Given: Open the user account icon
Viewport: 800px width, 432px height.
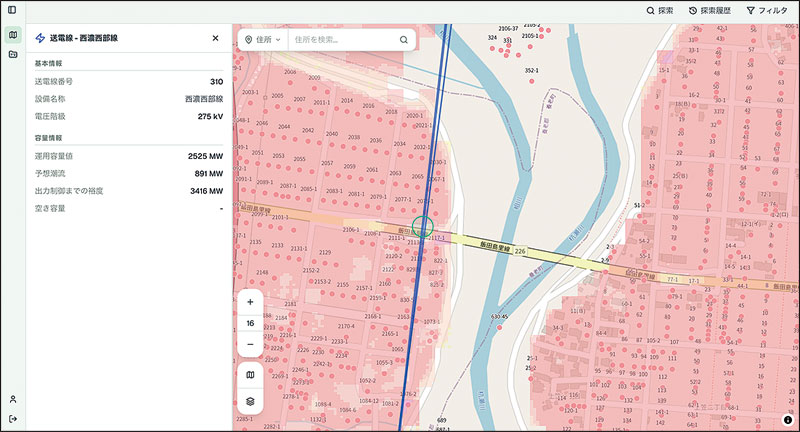Looking at the screenshot, I should click(x=12, y=399).
